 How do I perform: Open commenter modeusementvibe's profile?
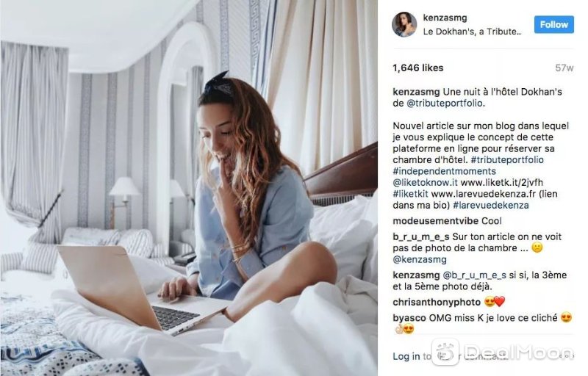coord(435,221)
